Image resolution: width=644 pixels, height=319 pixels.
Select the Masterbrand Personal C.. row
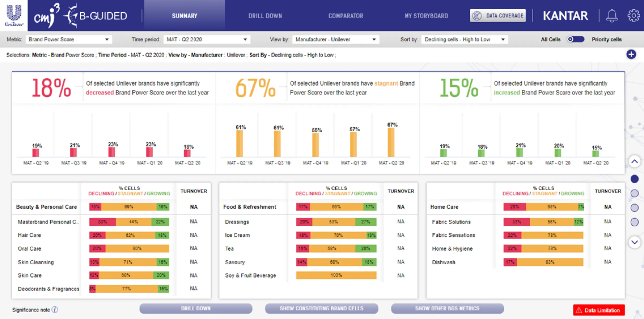click(111, 222)
